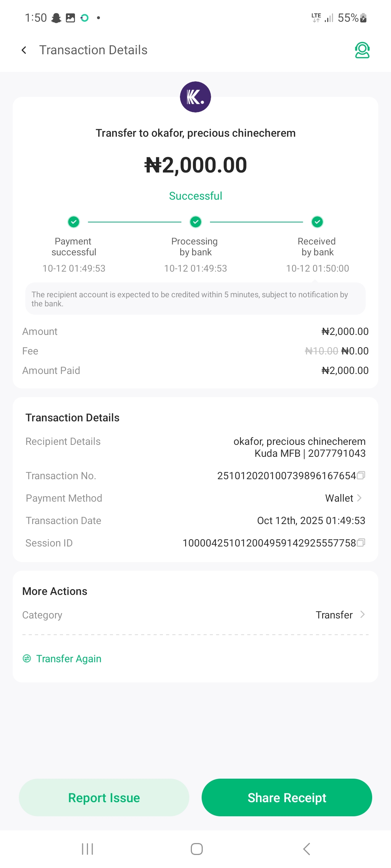The width and height of the screenshot is (391, 868).
Task: Open Android recent apps button
Action: [87, 849]
